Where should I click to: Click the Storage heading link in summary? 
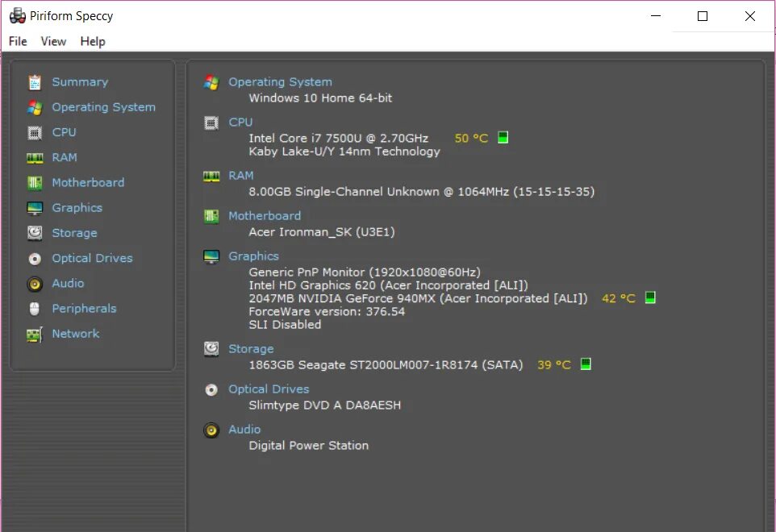point(251,349)
